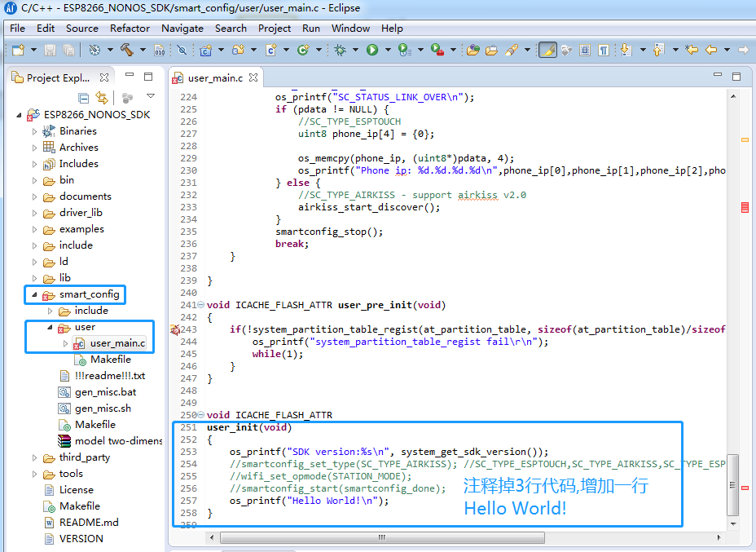This screenshot has width=756, height=552.
Task: Click the error marker beside line 243
Action: pyautogui.click(x=175, y=329)
